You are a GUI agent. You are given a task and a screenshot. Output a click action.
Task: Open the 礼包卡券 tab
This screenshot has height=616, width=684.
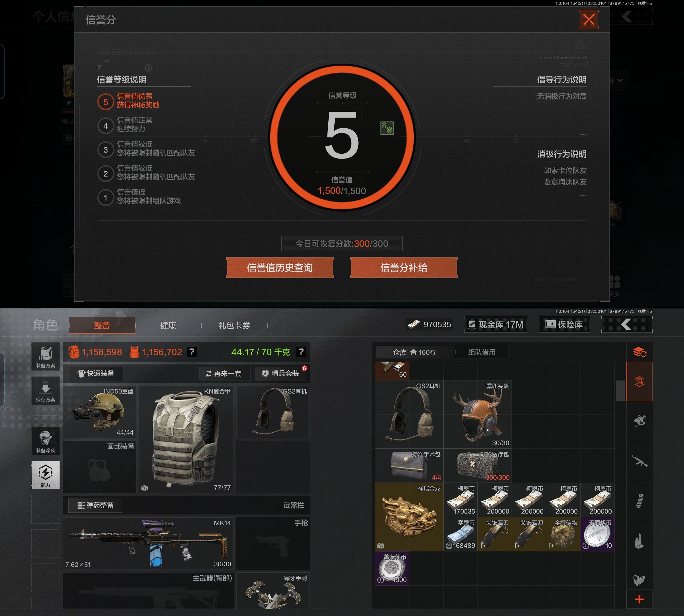(x=234, y=326)
